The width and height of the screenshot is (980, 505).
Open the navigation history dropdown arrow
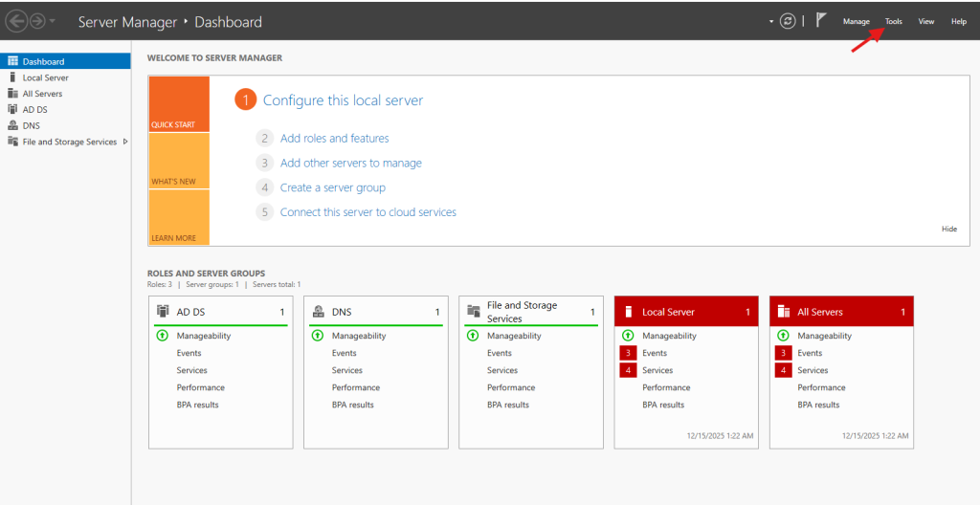(53, 21)
